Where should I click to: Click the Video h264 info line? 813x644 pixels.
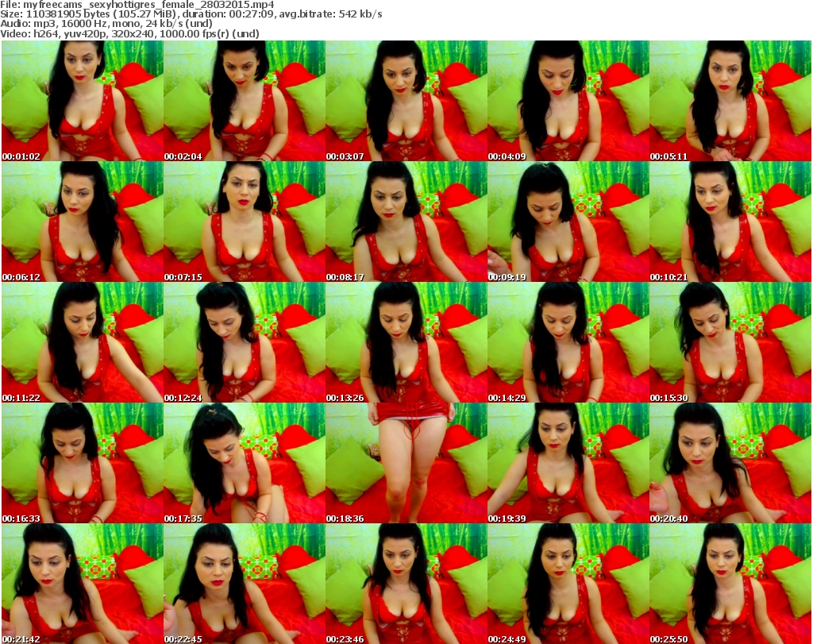(129, 33)
